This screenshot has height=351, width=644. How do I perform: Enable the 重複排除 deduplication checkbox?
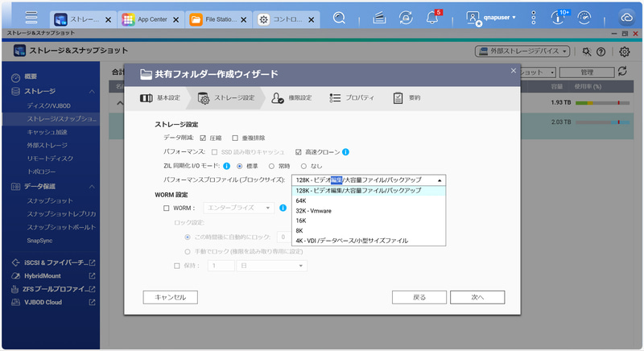(x=235, y=138)
